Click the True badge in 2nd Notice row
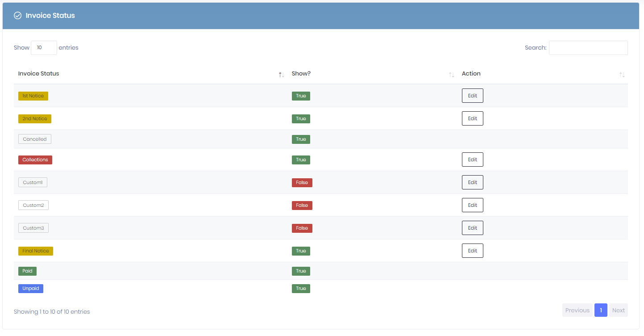The width and height of the screenshot is (644, 336). coord(301,119)
